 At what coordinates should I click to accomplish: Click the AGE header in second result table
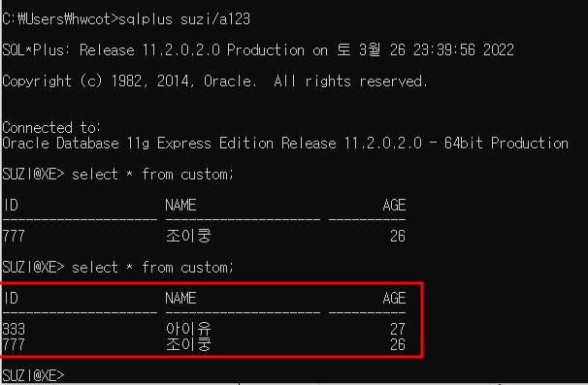click(394, 298)
